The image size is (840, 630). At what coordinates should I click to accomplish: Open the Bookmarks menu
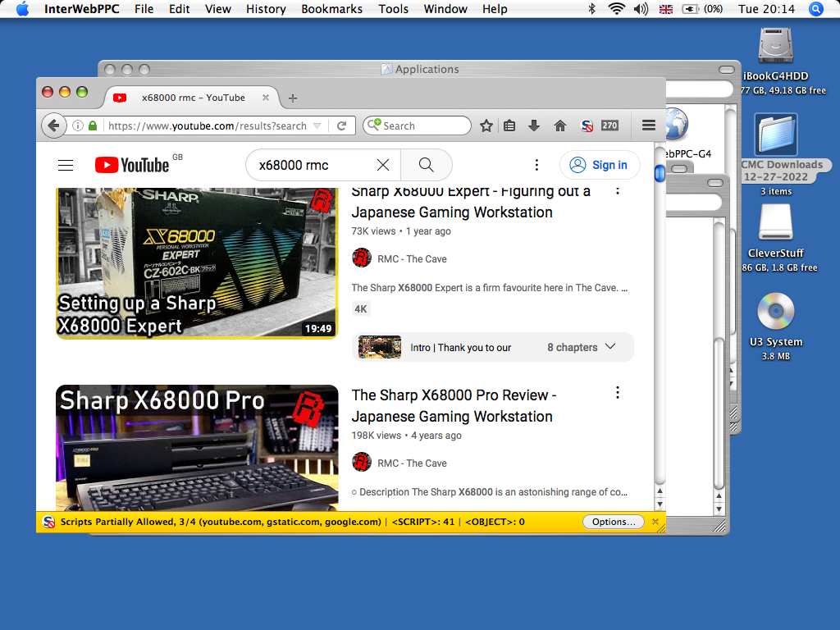click(331, 9)
